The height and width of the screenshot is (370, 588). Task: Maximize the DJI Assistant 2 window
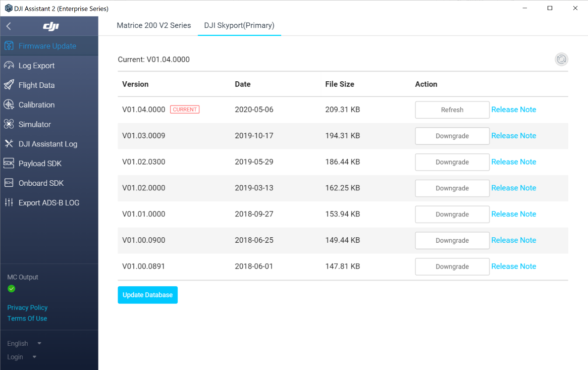pos(550,8)
